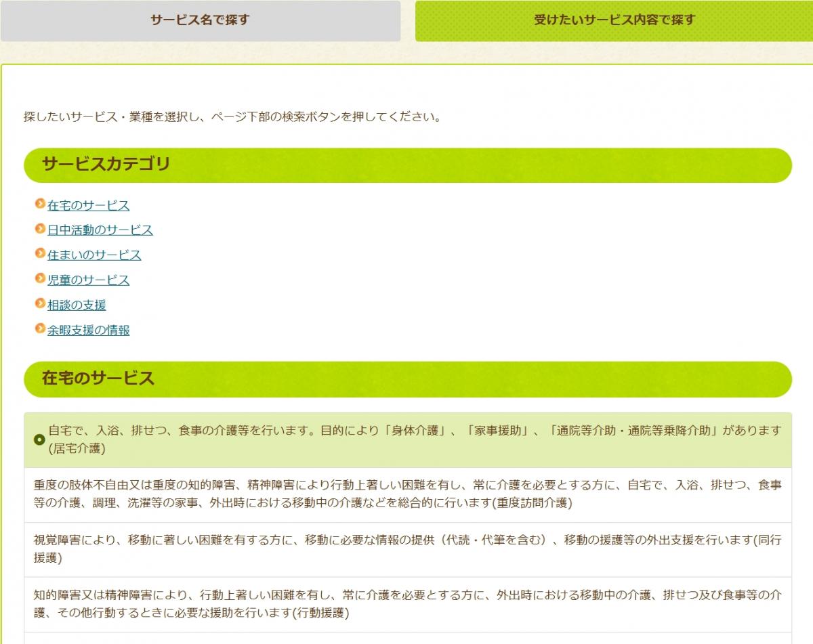This screenshot has width=813, height=644.
Task: Open the 日中活動のサービス category link
Action: 99,230
